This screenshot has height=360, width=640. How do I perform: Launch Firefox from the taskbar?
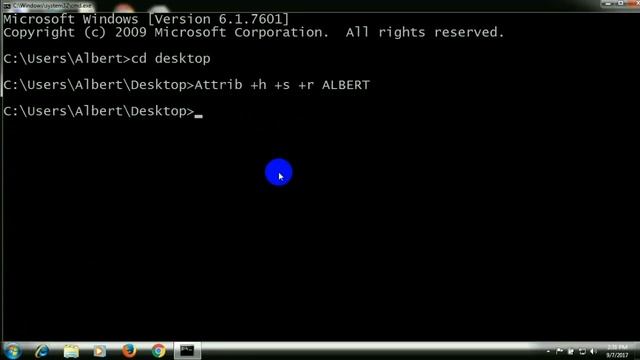[129, 351]
